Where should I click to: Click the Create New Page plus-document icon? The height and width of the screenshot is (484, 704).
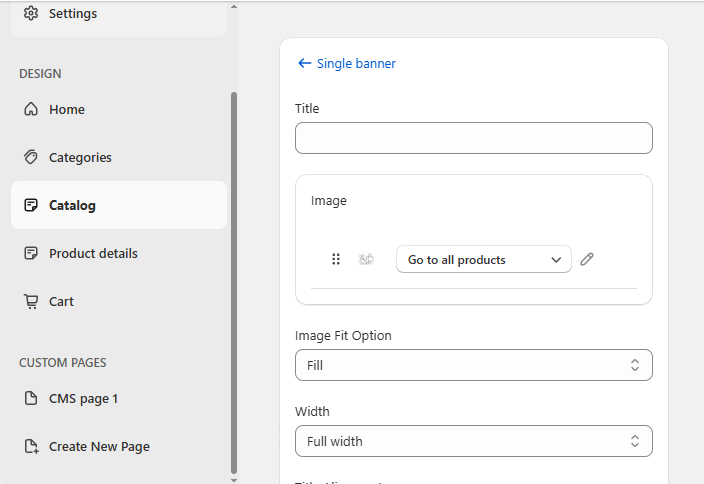point(31,446)
